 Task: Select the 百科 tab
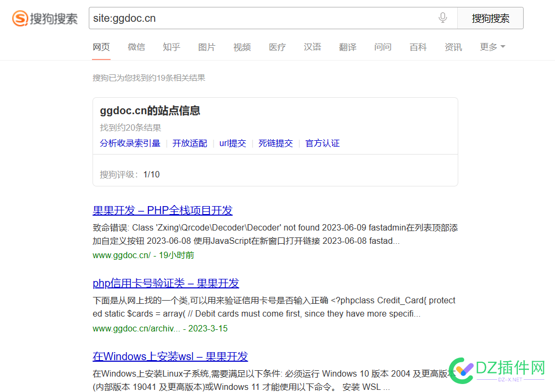click(418, 47)
